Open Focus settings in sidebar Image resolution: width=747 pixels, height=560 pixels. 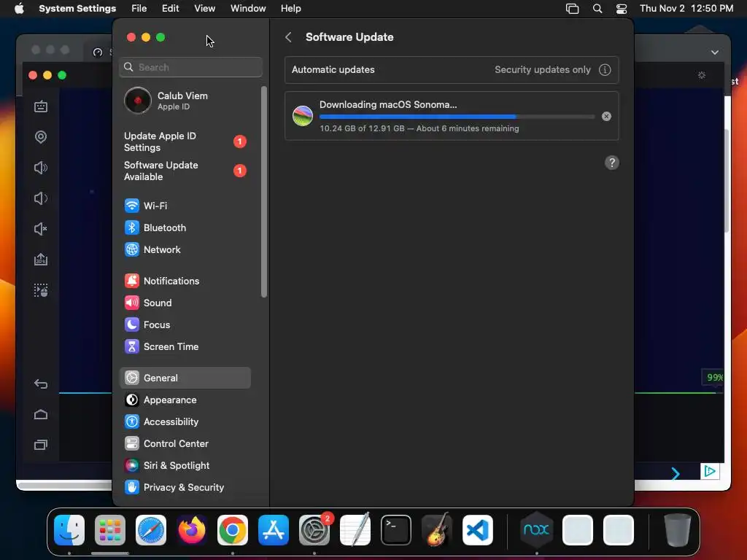coord(185,324)
